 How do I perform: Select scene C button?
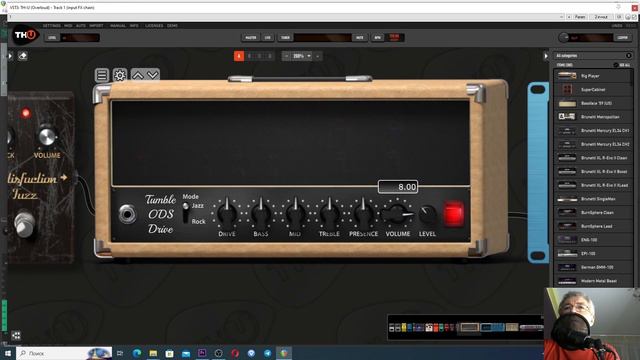[x=260, y=56]
